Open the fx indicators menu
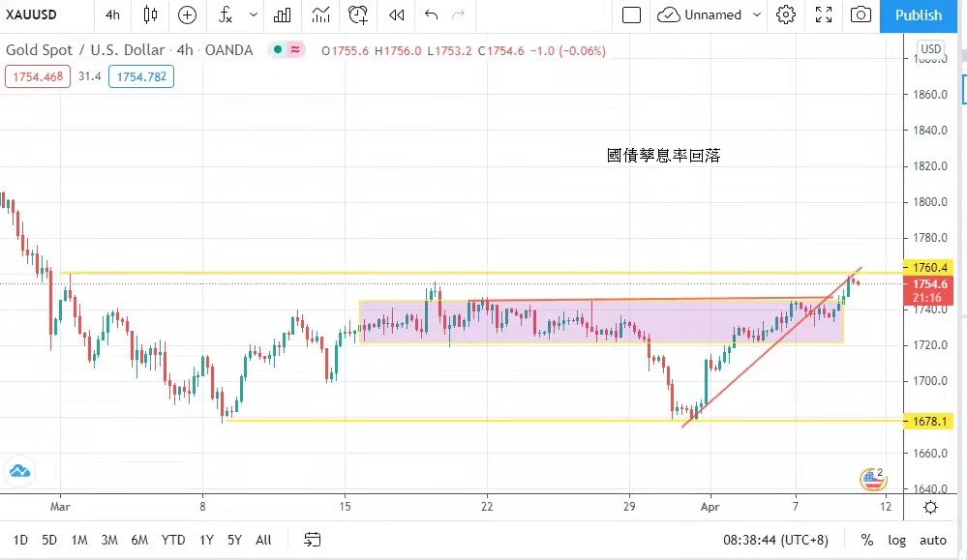Viewport: 967px width, 560px height. [x=225, y=15]
